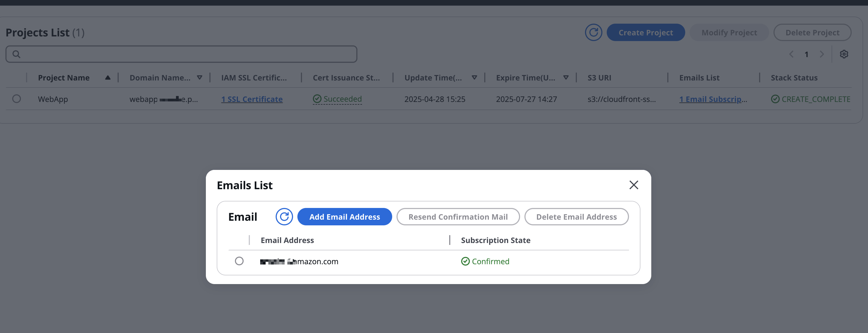868x333 pixels.
Task: Go to previous page of projects
Action: [791, 54]
